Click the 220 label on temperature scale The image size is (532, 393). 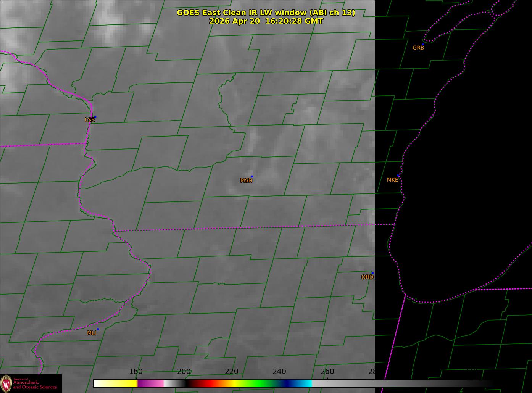tap(232, 372)
